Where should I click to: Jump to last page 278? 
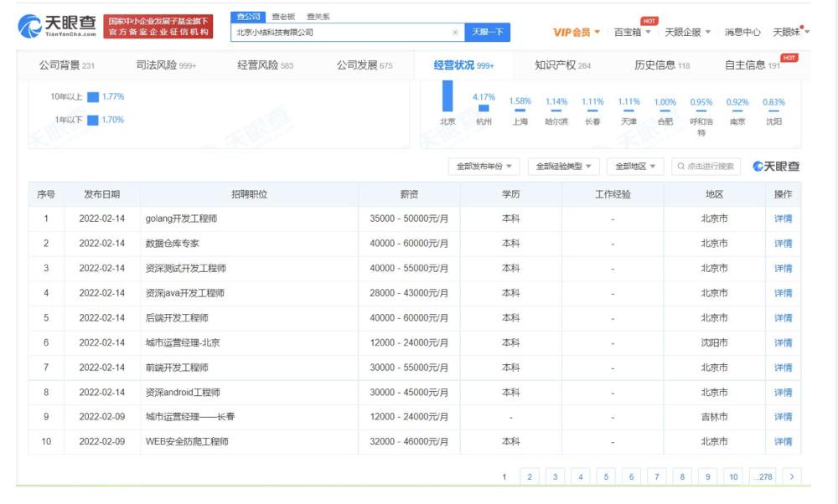pos(763,476)
